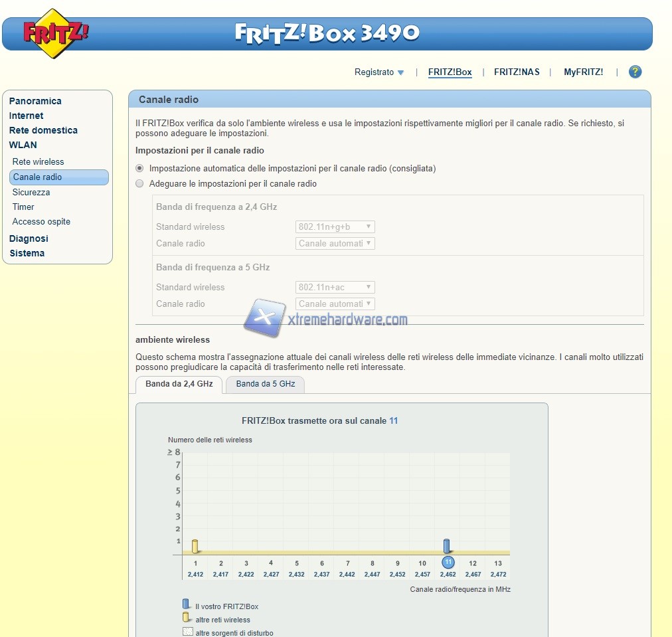Select 'Banda da 2,4 GHz' tab
The width and height of the screenshot is (672, 637).
click(x=179, y=384)
